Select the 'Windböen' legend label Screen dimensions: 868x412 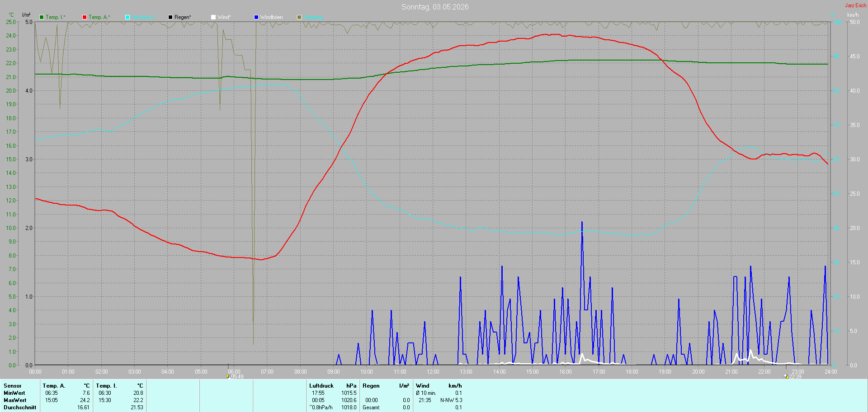272,17
